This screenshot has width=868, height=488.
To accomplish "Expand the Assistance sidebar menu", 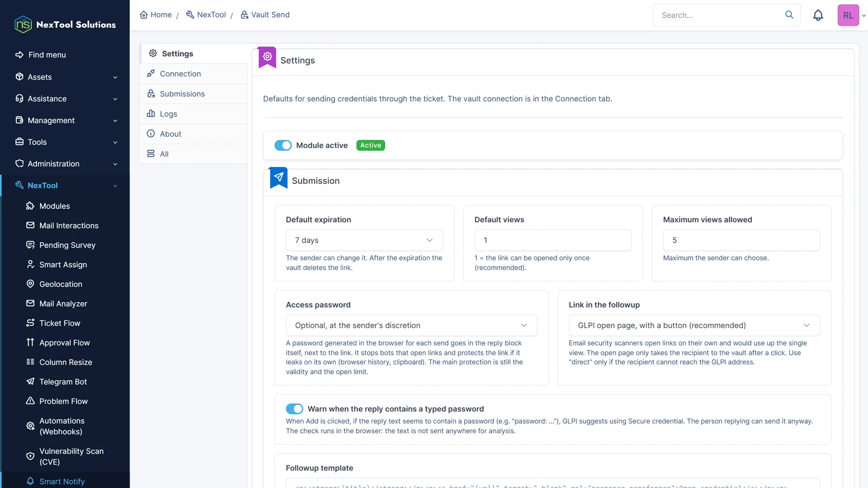I will 65,99.
